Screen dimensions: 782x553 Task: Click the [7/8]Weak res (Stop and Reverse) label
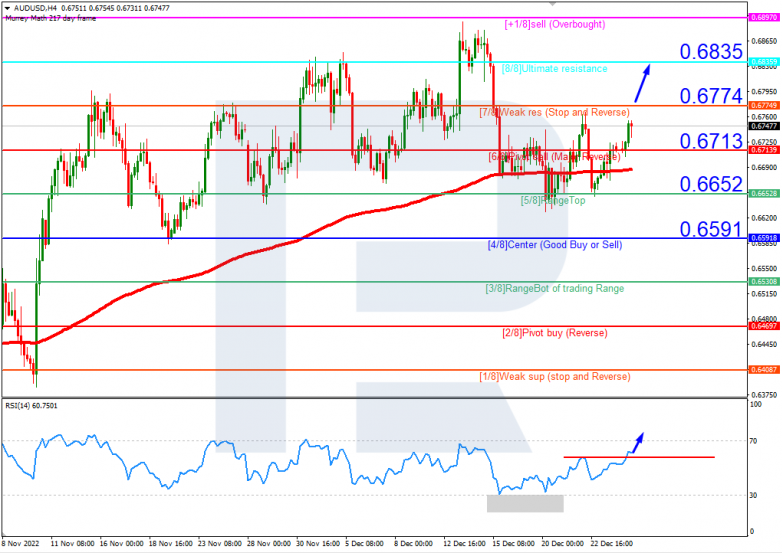[x=554, y=112]
